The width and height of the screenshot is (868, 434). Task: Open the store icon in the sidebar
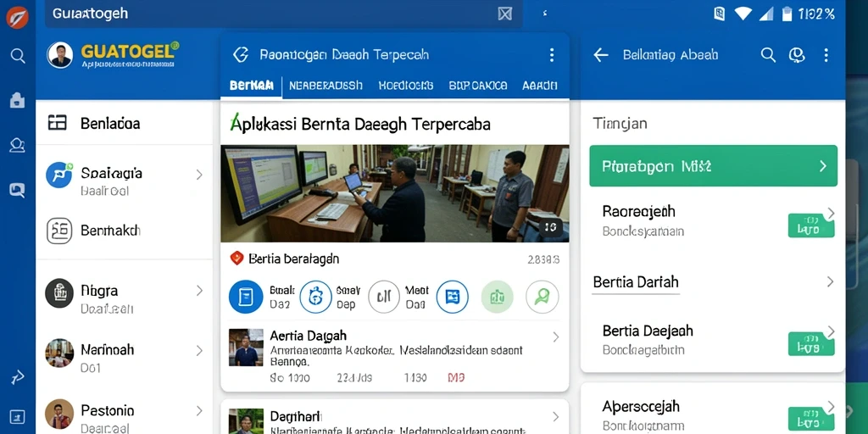pos(17,100)
